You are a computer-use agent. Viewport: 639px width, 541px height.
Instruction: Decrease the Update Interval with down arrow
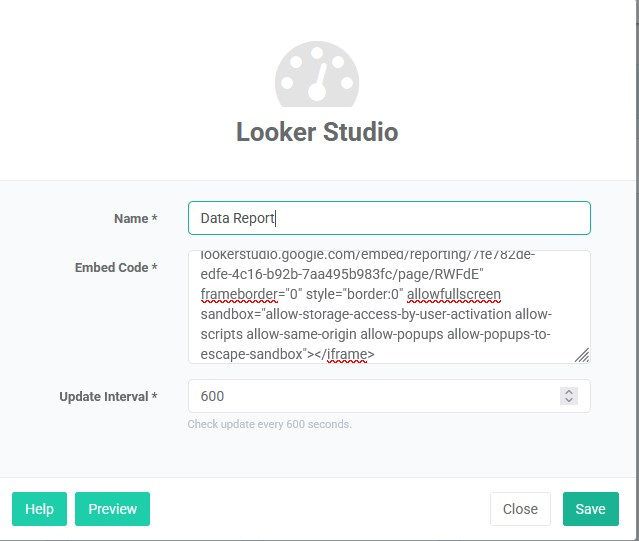(569, 400)
